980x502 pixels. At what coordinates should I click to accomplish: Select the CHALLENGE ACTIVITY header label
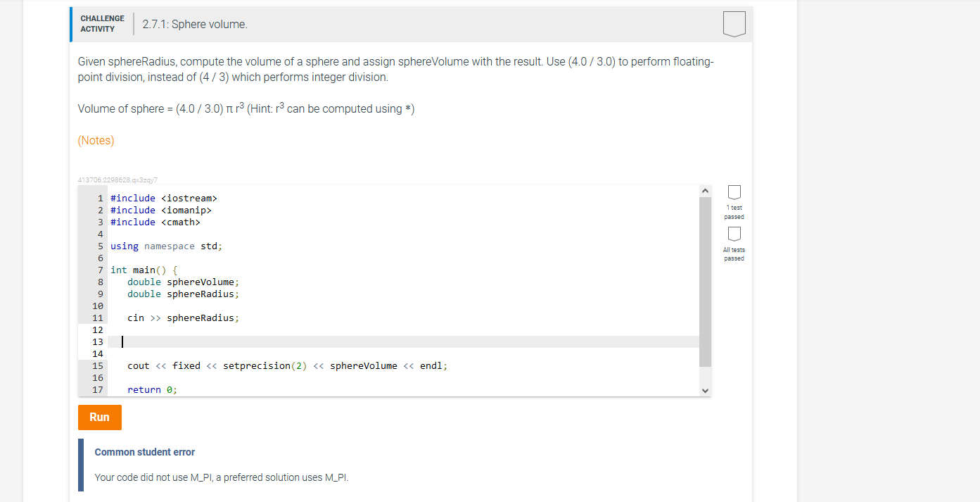pyautogui.click(x=102, y=23)
